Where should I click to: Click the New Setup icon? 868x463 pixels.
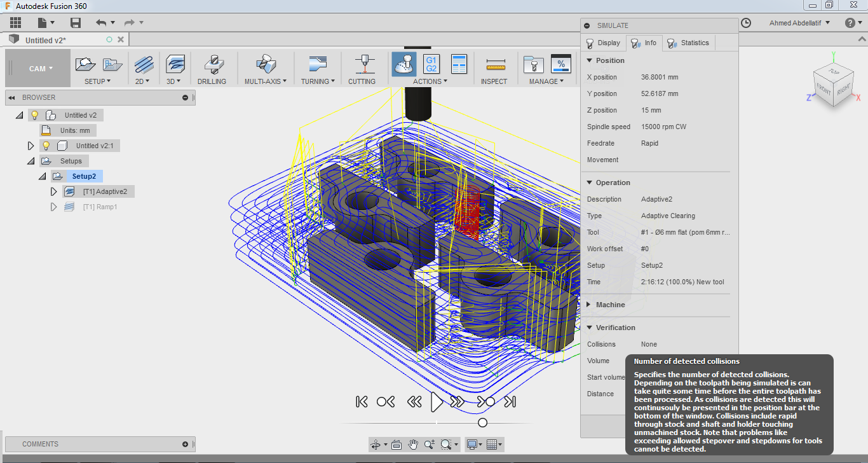coord(85,64)
